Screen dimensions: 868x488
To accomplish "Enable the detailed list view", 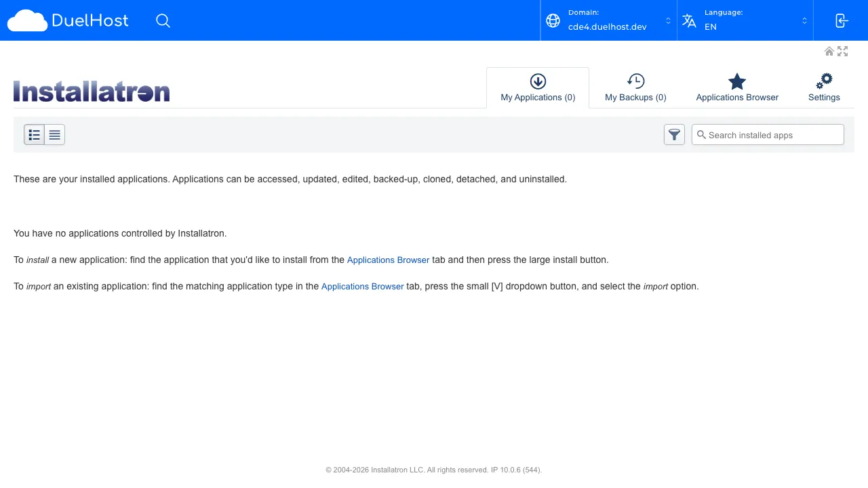I will 35,134.
